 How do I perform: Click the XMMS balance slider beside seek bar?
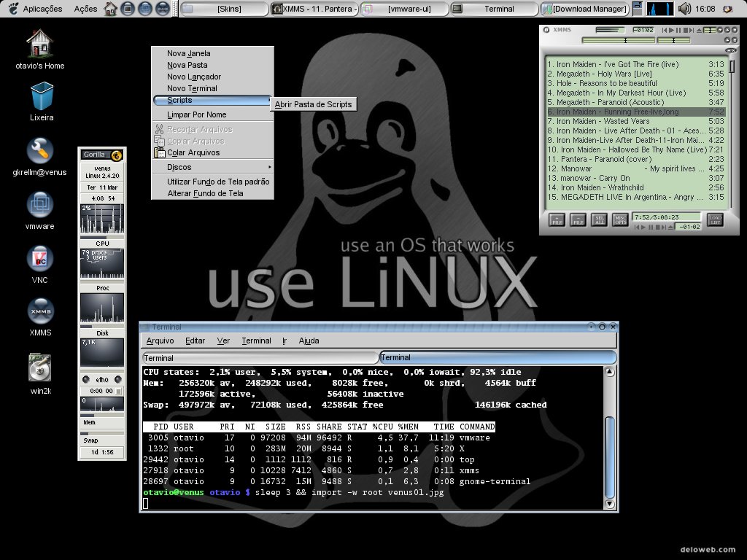[673, 41]
